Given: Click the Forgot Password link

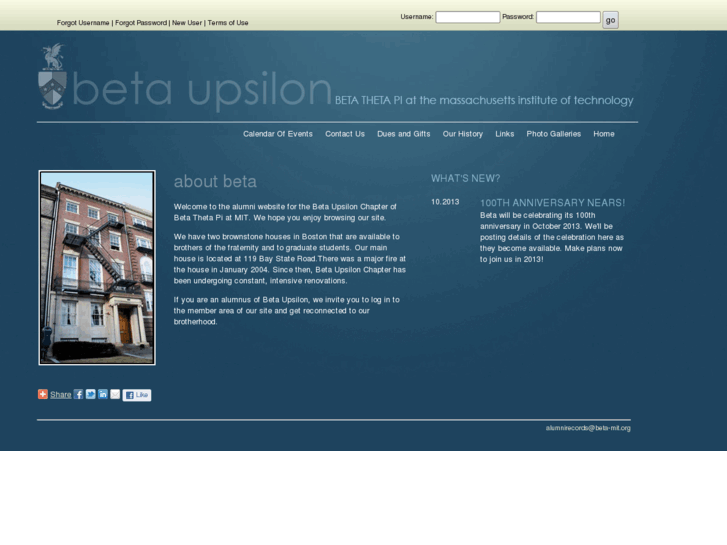Looking at the screenshot, I should click(141, 23).
